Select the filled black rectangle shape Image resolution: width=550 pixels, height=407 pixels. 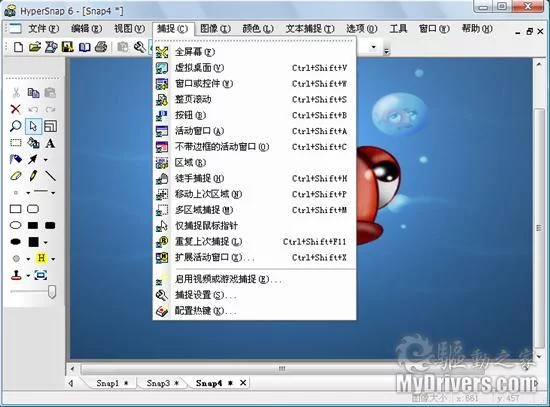[x=33, y=225]
